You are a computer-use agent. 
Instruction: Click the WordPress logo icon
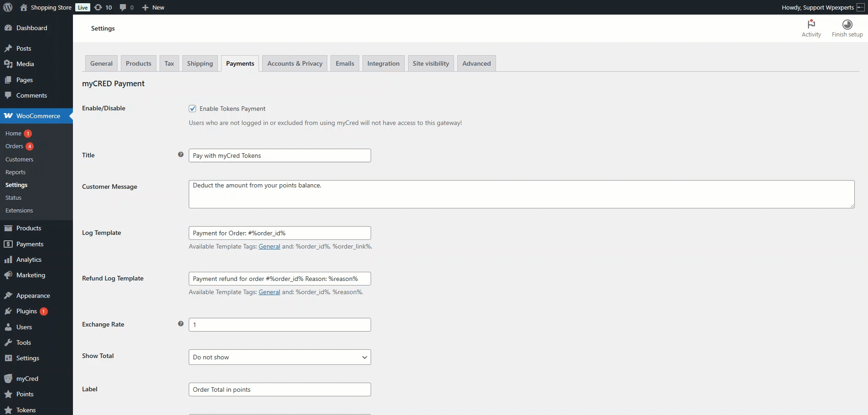pos(8,7)
